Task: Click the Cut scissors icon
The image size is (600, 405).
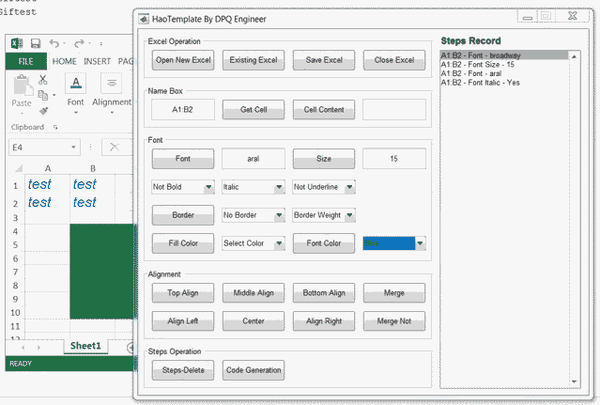Action: tap(43, 80)
